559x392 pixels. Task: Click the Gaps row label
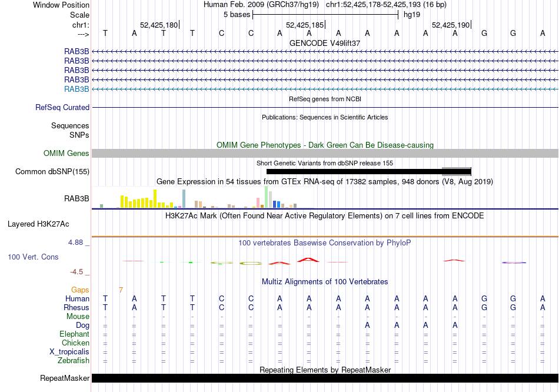point(80,290)
